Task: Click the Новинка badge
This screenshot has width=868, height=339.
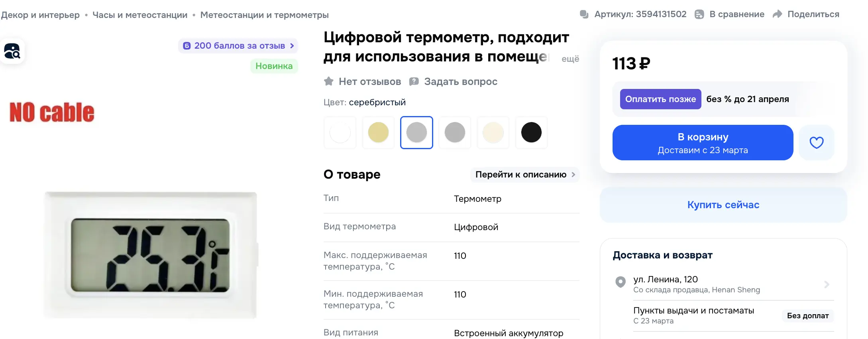Action: coord(274,66)
